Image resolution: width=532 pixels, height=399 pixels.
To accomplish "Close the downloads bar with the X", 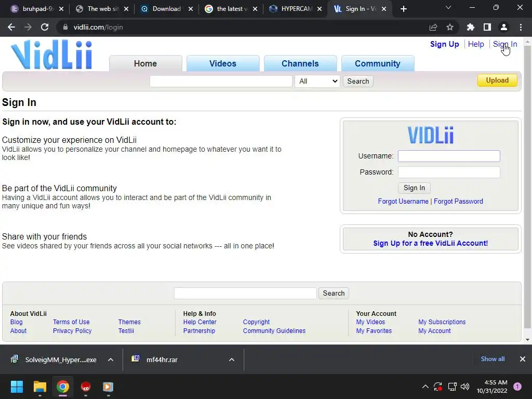I will click(x=523, y=359).
